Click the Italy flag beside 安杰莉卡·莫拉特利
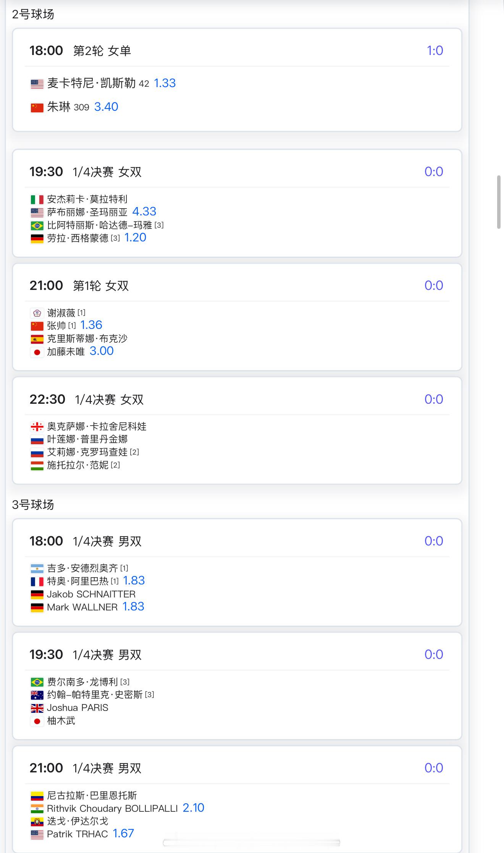The width and height of the screenshot is (504, 853). [37, 199]
